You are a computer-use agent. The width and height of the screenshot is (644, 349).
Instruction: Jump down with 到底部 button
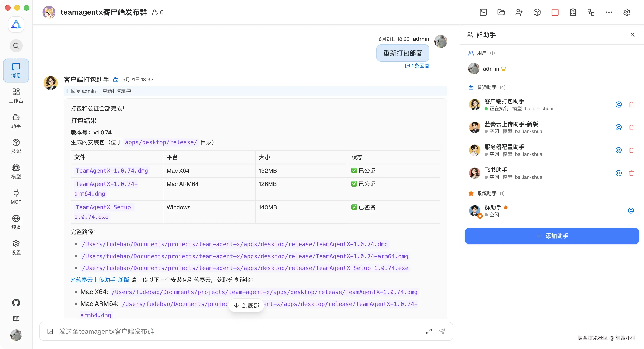pos(246,305)
